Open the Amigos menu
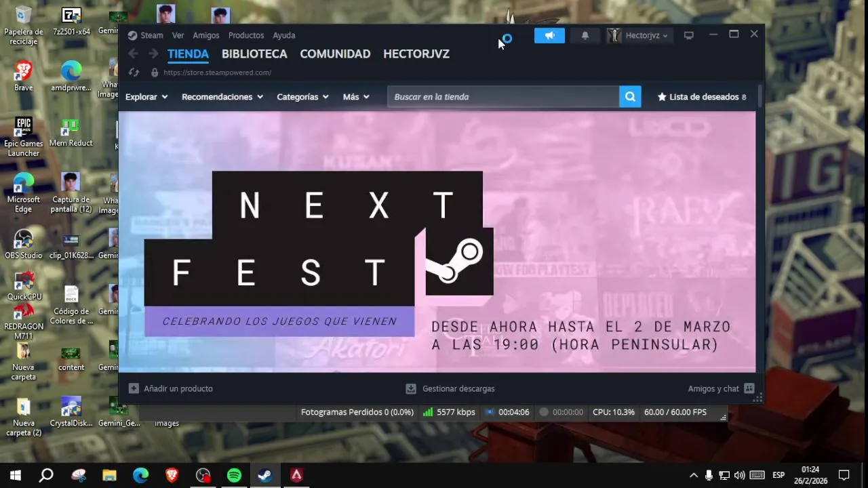 coord(206,35)
